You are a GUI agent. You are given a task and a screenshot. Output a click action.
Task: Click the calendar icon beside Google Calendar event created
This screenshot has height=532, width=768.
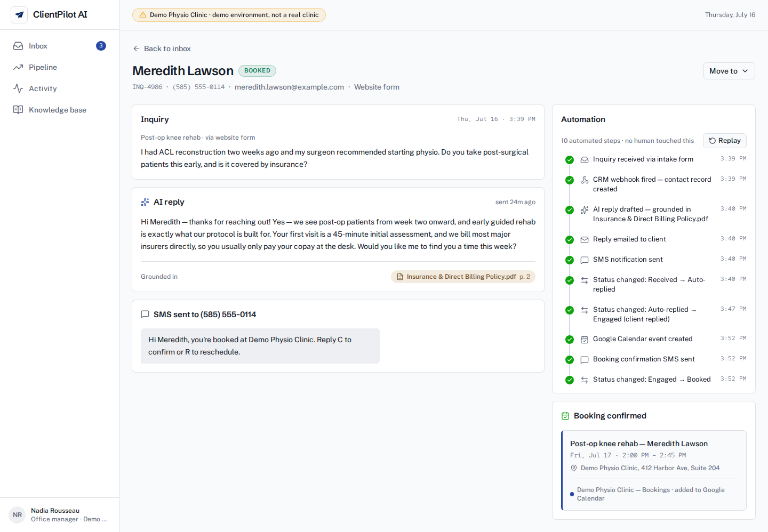[x=585, y=339]
